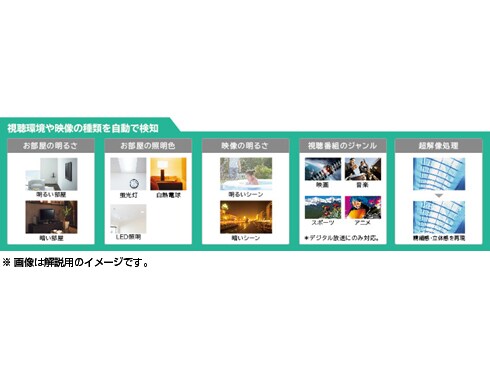Click the lower processed building image
Image resolution: width=490 pixels, height=368 pixels.
click(439, 217)
